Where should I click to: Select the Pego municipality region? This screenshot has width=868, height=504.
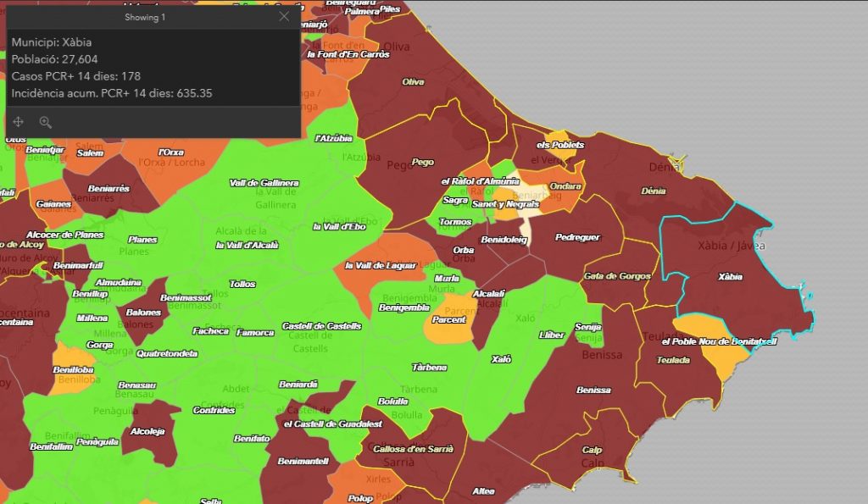[x=421, y=162]
